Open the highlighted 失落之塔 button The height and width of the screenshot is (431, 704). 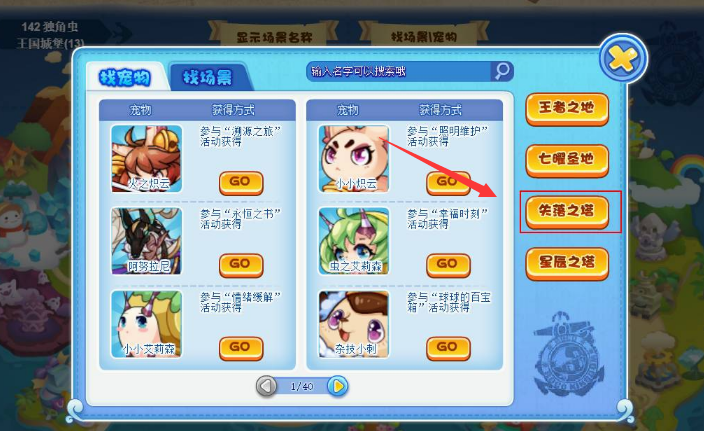567,212
